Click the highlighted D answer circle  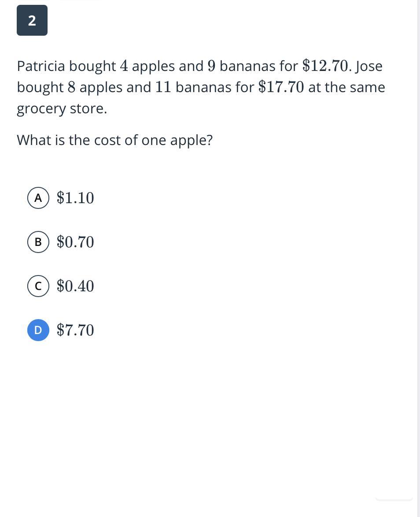[38, 330]
